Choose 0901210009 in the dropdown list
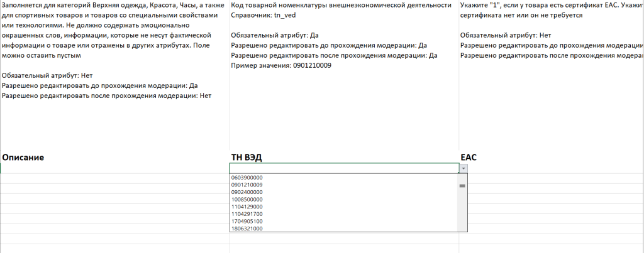The height and width of the screenshot is (253, 644). 247,185
